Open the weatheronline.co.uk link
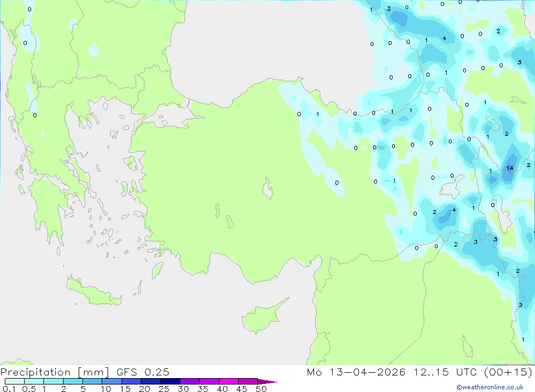The height and width of the screenshot is (392, 535). [490, 387]
